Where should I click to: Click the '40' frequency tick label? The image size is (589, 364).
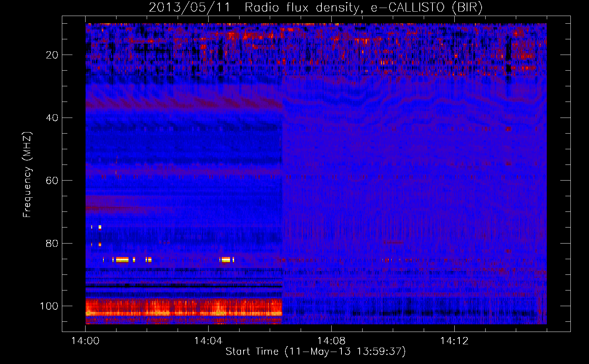pos(52,118)
